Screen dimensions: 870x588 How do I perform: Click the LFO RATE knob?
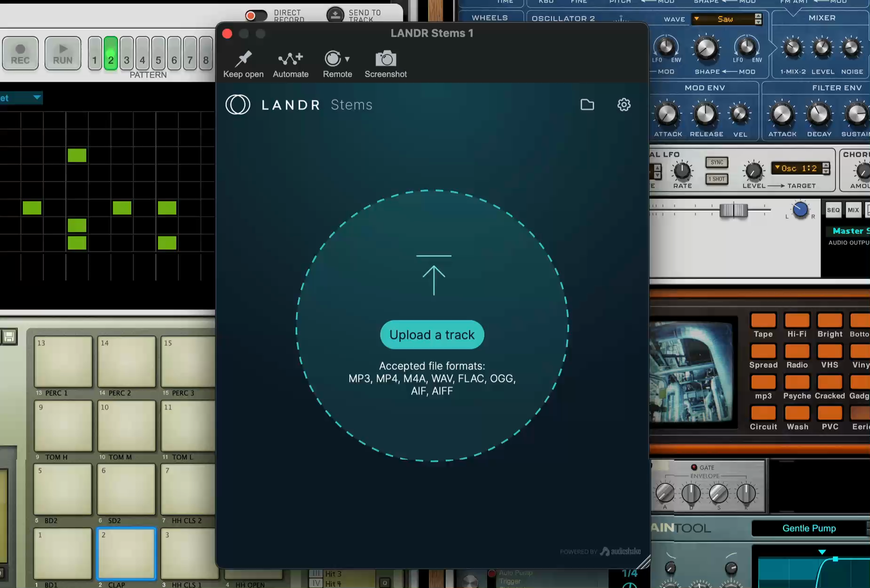click(x=682, y=171)
